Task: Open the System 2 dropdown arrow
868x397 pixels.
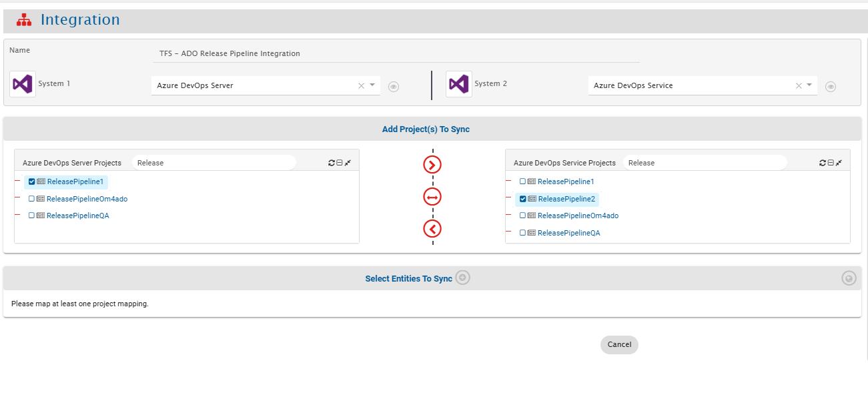Action: pyautogui.click(x=809, y=85)
